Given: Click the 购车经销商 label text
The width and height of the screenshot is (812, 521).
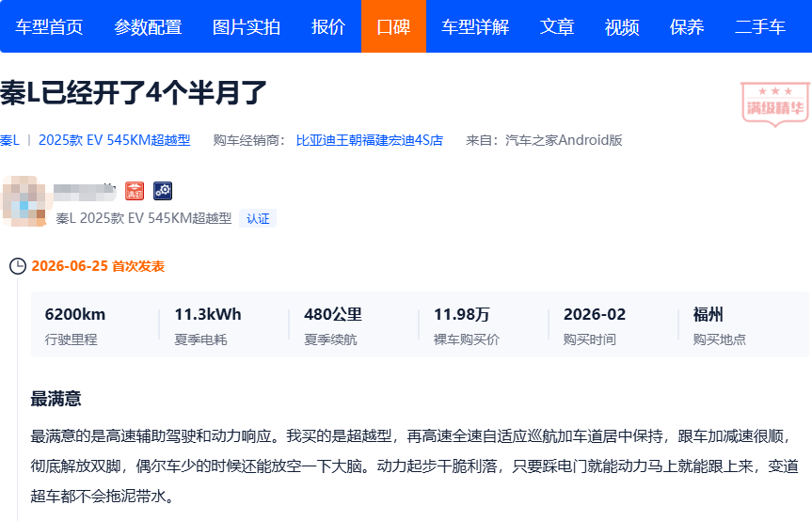Looking at the screenshot, I should (x=249, y=140).
